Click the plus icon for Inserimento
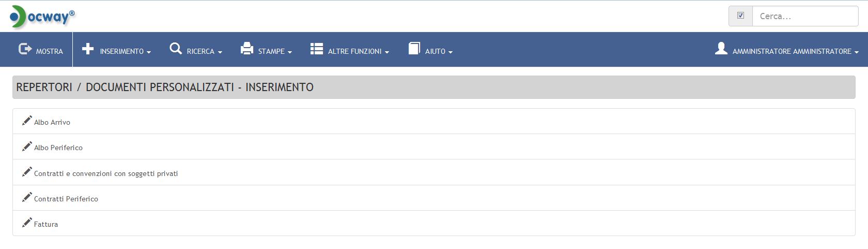 (x=88, y=49)
